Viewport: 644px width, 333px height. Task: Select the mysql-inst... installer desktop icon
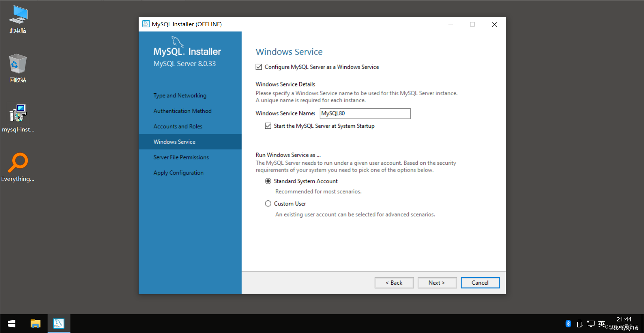coord(18,118)
